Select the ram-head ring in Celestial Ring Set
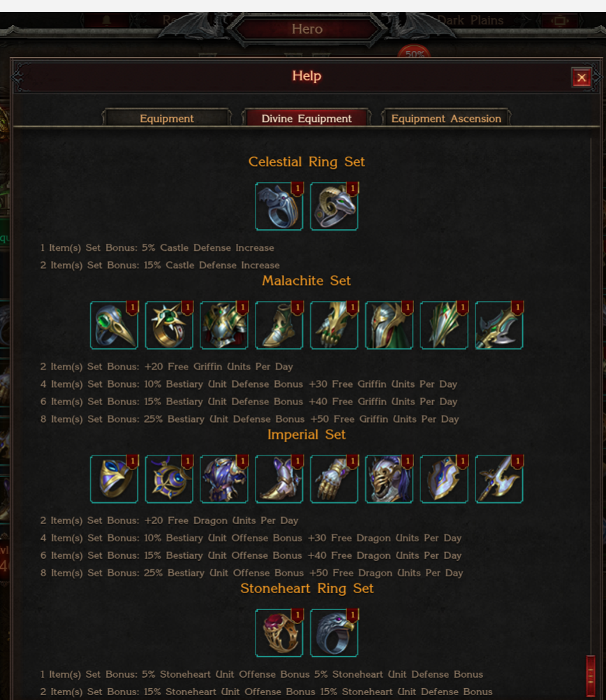The height and width of the screenshot is (700, 606). point(334,206)
